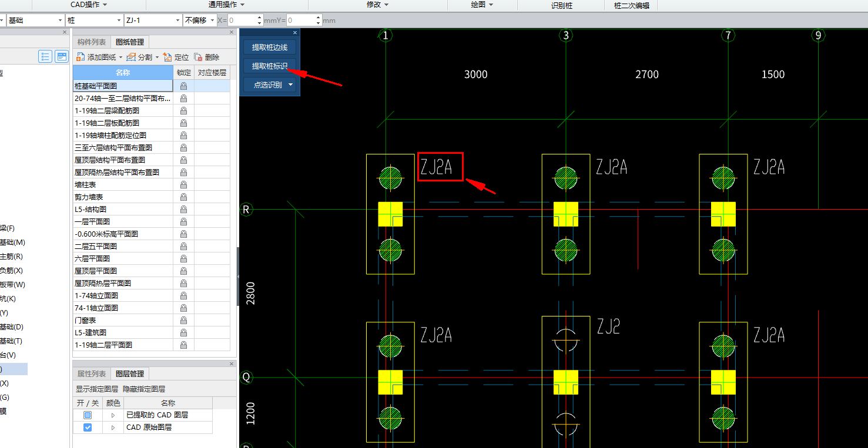
Task: Toggle lock icon for 1-19轴二层板配筋图 row
Action: 183,123
